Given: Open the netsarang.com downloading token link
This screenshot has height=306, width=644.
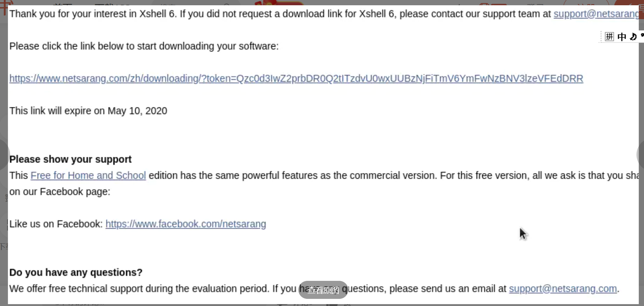Looking at the screenshot, I should tap(296, 78).
